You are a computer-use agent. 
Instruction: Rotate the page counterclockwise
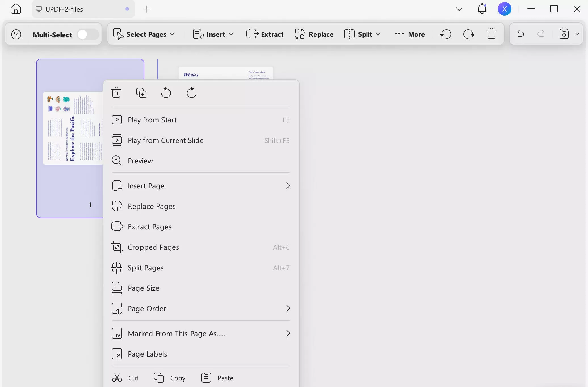[x=166, y=92]
